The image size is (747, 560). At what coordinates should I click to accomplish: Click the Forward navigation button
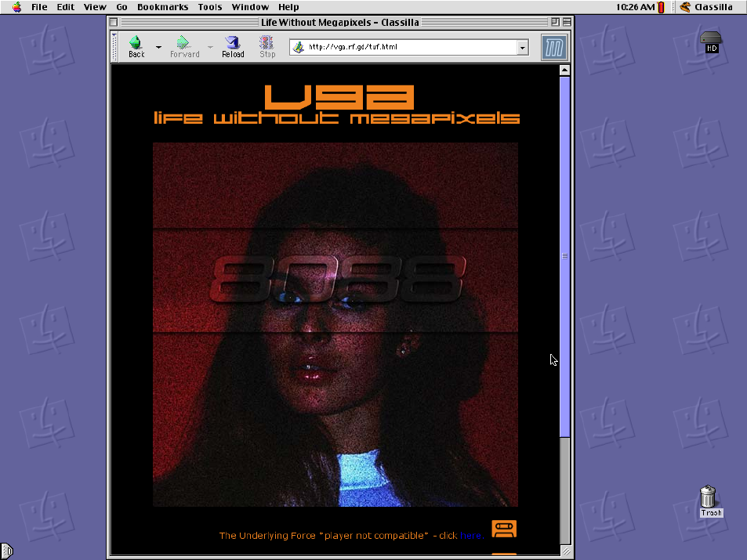(185, 47)
